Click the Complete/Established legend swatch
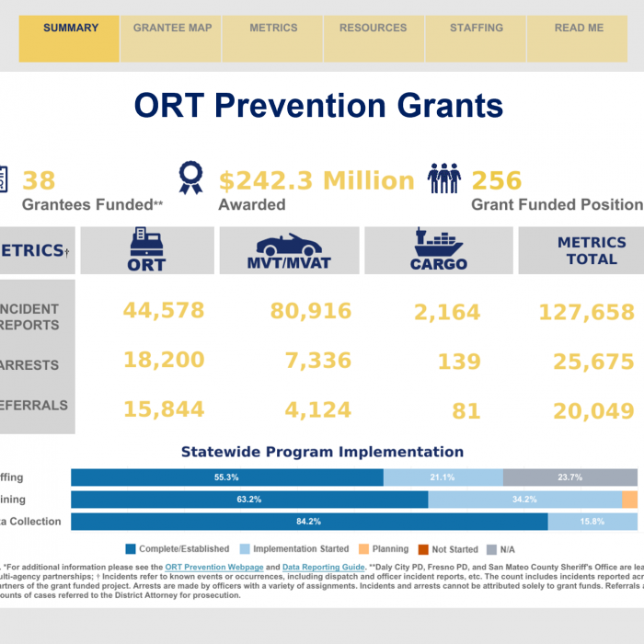The height and width of the screenshot is (644, 644). [x=131, y=549]
